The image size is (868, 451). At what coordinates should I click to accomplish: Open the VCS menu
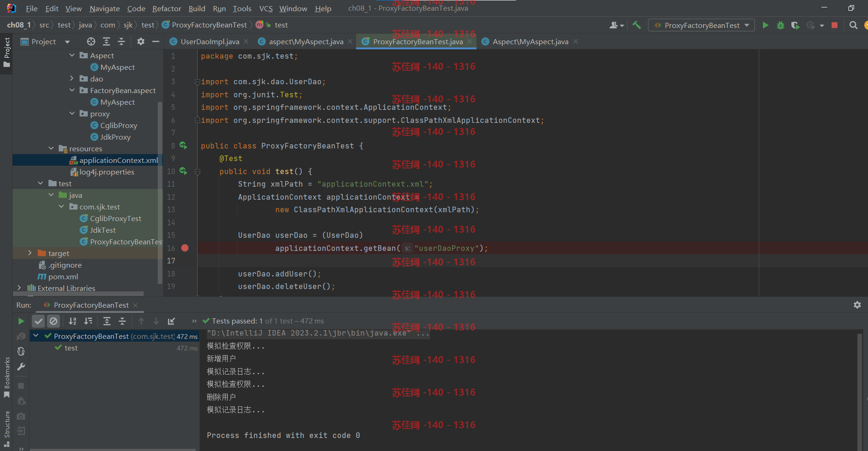click(266, 8)
